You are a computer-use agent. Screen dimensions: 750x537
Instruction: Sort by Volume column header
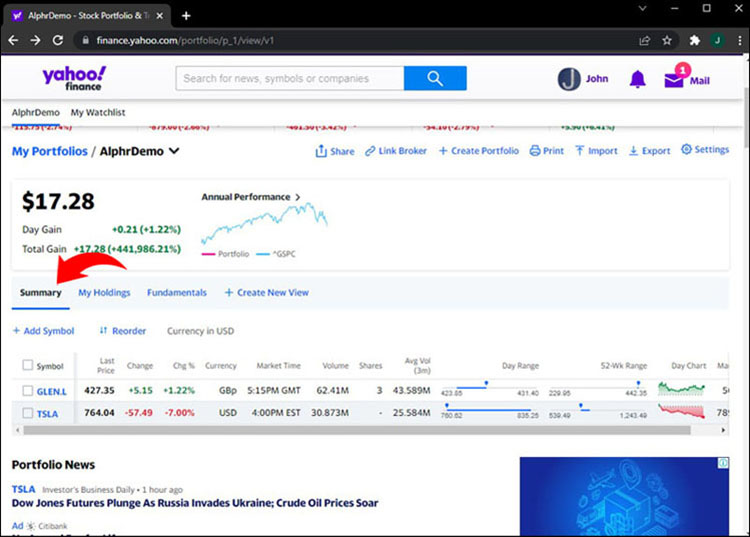click(x=335, y=365)
